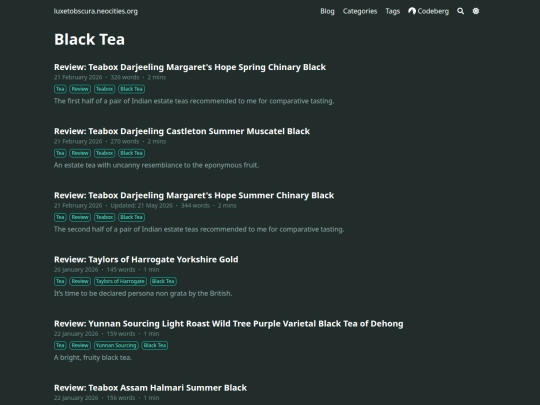540x405 pixels.
Task: Click "159 words" metadata text
Action: pyautogui.click(x=121, y=334)
